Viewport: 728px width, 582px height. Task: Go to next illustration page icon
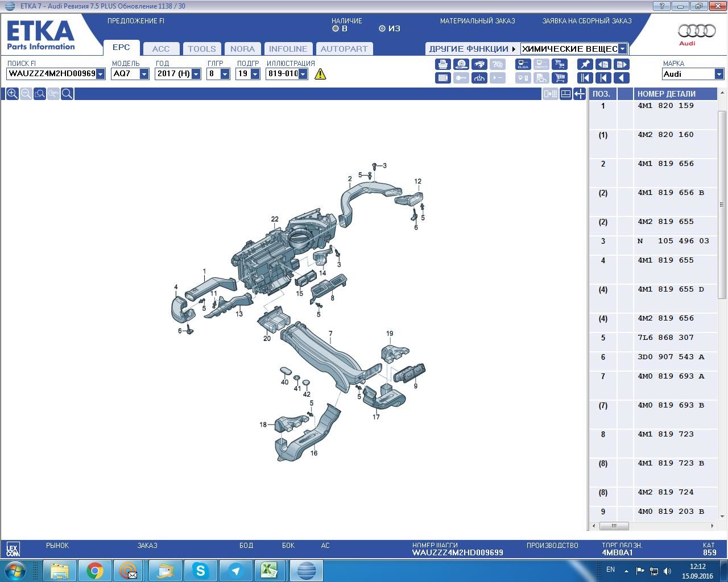coord(622,64)
